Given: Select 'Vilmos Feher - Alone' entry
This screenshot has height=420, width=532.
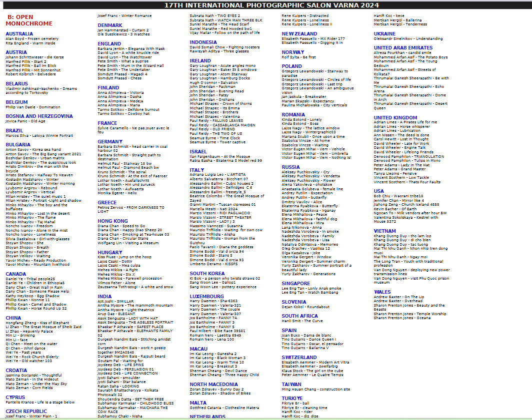Looking at the screenshot, I should pos(116,283).
